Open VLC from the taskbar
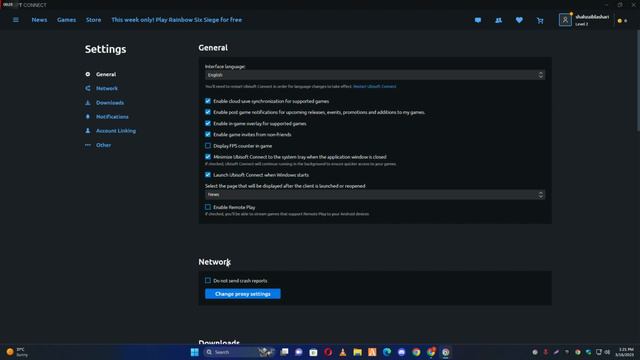This screenshot has width=640, height=360. (342, 352)
